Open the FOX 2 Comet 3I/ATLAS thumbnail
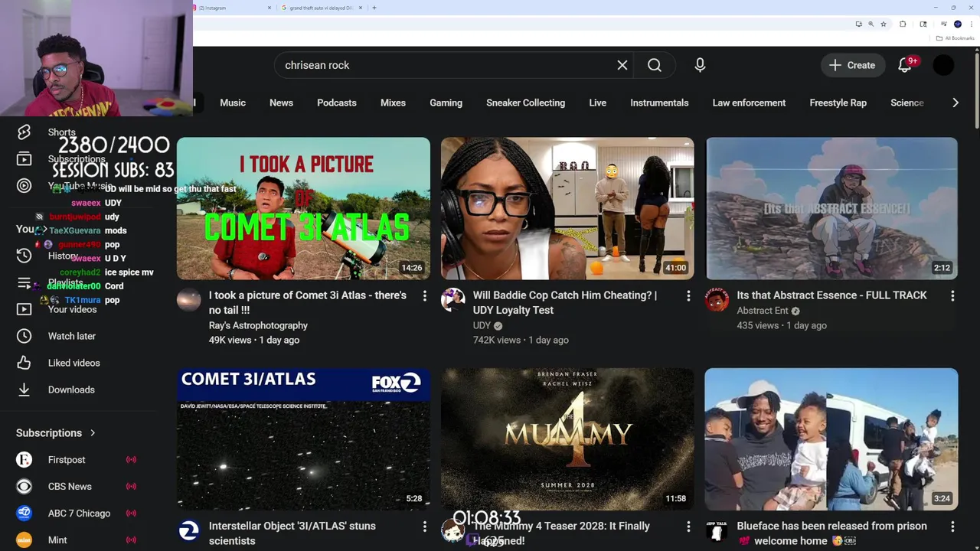 coord(303,439)
